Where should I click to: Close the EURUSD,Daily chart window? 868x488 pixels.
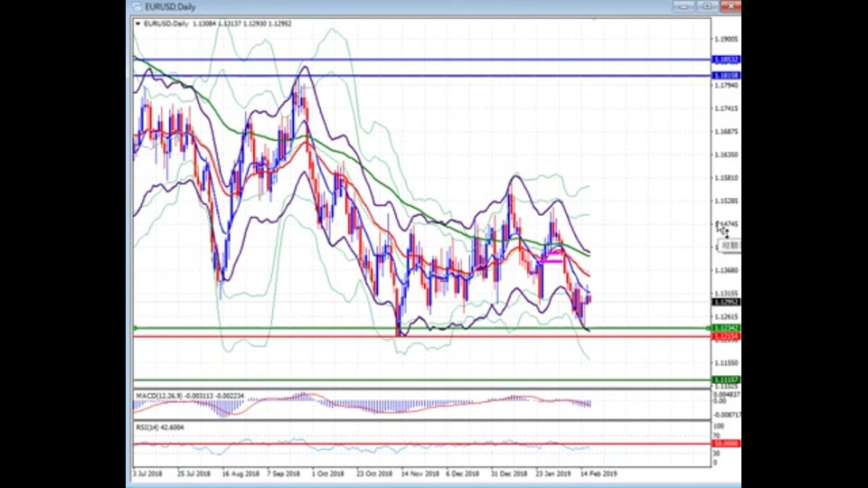(x=731, y=6)
